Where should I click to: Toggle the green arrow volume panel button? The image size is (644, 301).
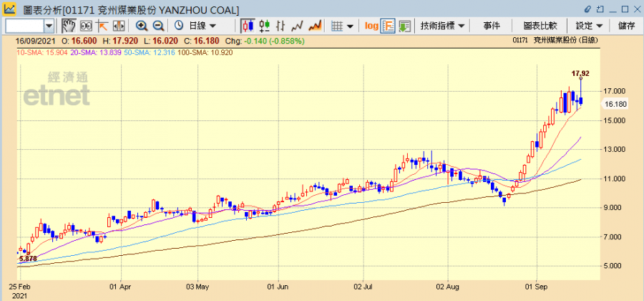click(404, 25)
